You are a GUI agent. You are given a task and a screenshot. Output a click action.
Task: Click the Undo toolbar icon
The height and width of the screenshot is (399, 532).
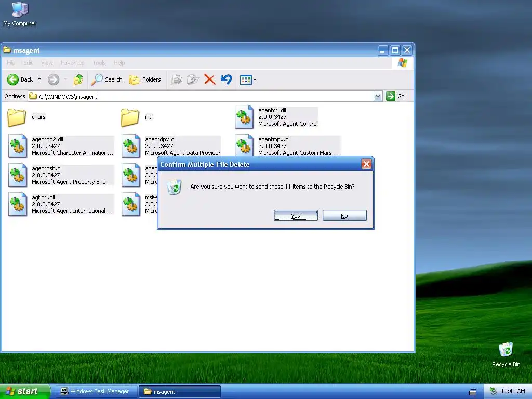(227, 79)
